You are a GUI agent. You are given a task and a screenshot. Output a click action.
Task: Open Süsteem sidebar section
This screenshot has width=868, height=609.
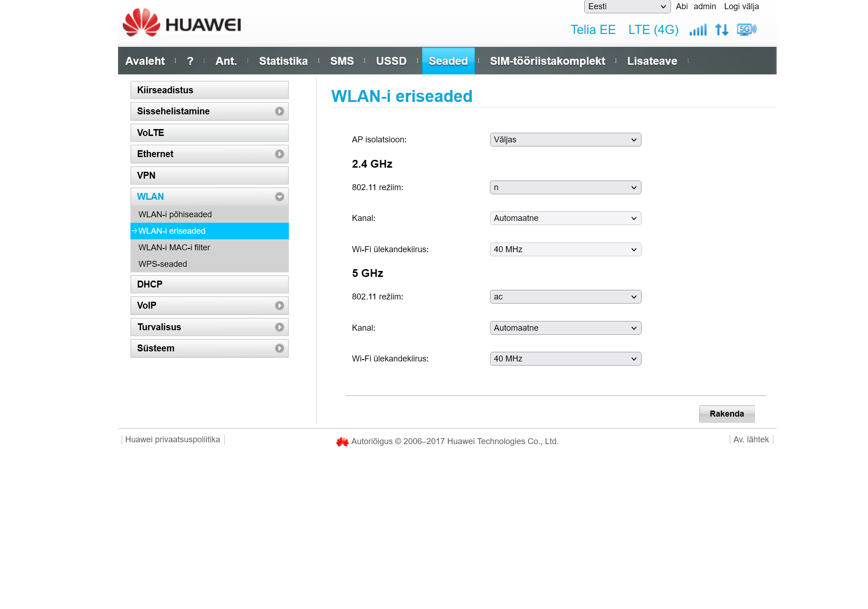[209, 348]
